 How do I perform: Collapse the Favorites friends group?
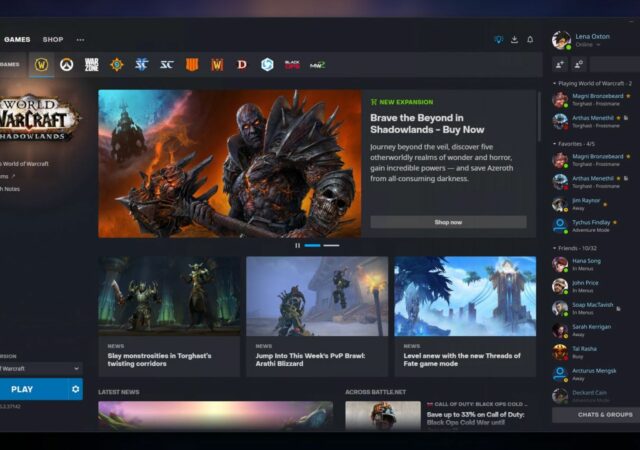coord(555,142)
